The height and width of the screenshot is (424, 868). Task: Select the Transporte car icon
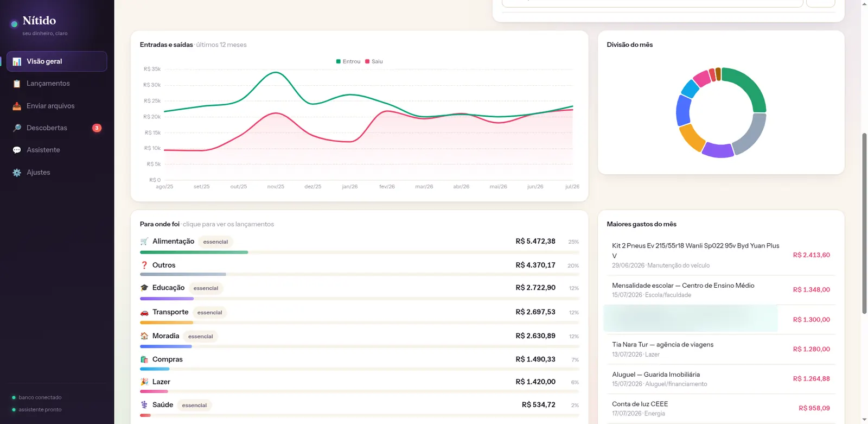[144, 312]
